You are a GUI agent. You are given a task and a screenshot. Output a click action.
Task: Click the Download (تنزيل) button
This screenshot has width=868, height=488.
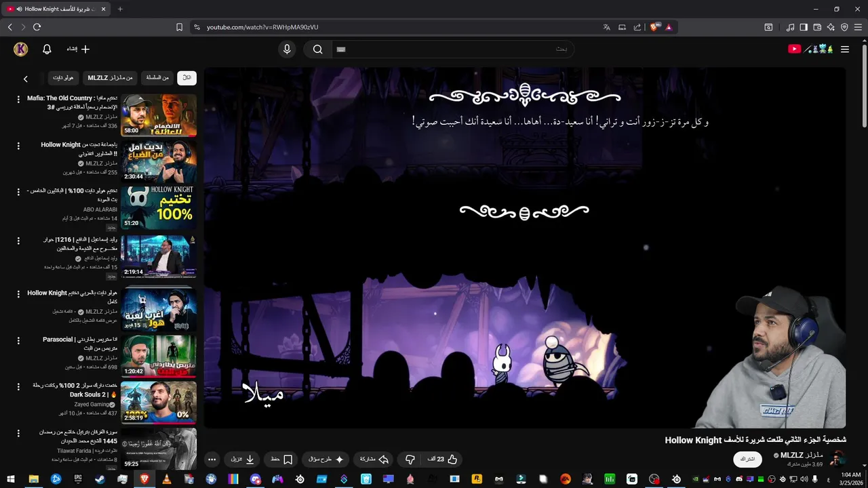(x=242, y=460)
